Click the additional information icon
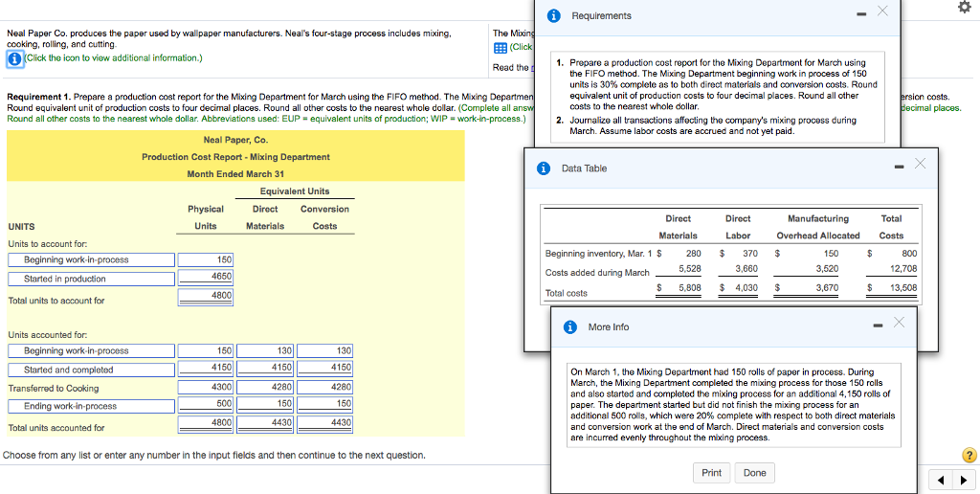This screenshot has height=494, width=980. 15,58
